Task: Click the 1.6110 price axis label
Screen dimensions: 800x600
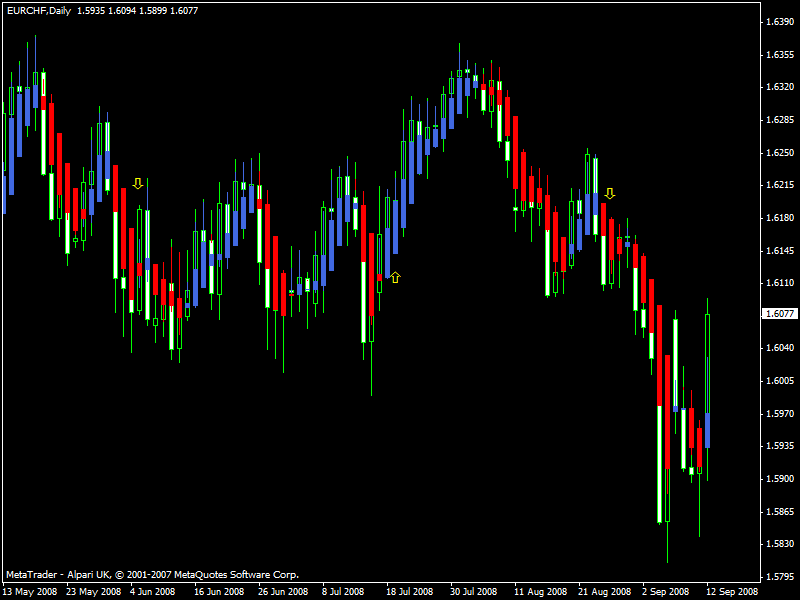Action: (x=780, y=283)
